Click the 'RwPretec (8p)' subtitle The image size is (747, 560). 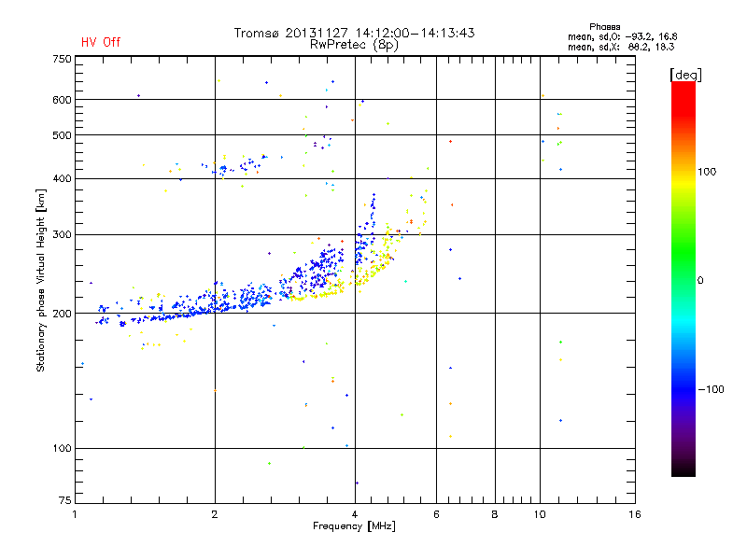coord(354,45)
